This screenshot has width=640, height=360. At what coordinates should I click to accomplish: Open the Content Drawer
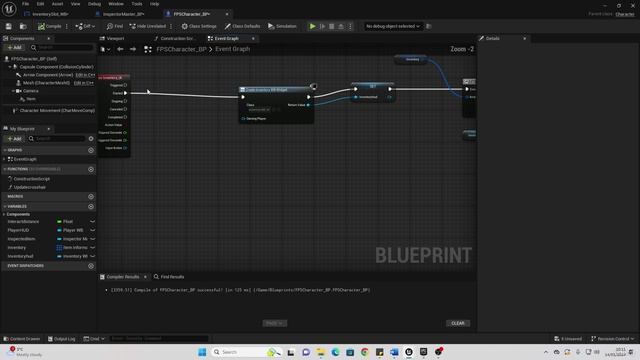pos(22,339)
